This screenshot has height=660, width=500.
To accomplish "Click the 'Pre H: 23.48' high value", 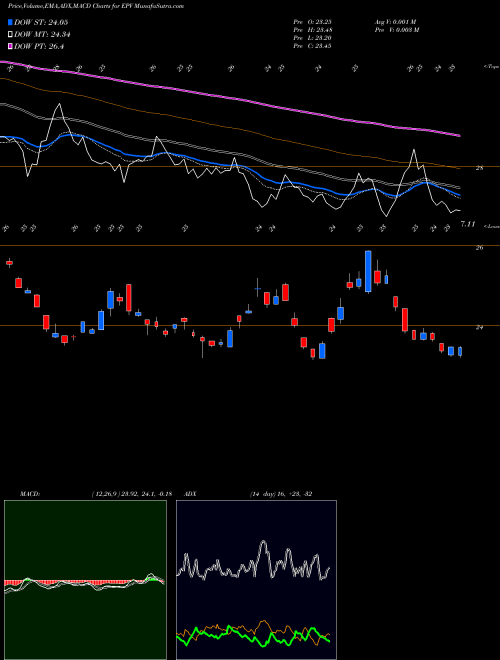I will [312, 30].
